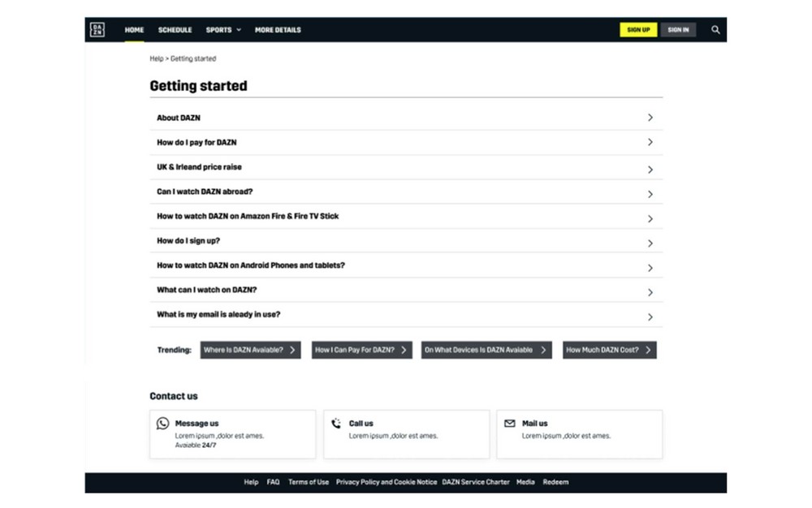Open the Call us contact card

tap(407, 434)
